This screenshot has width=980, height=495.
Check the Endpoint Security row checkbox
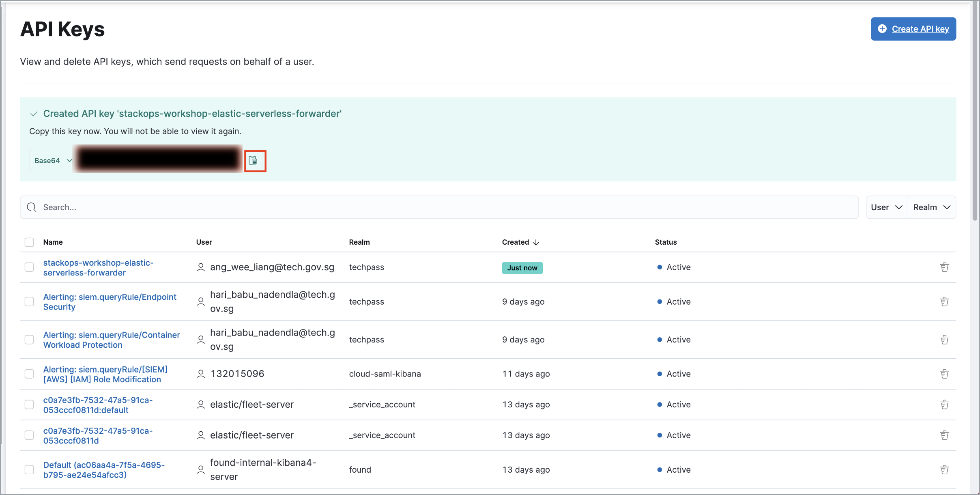tap(29, 302)
